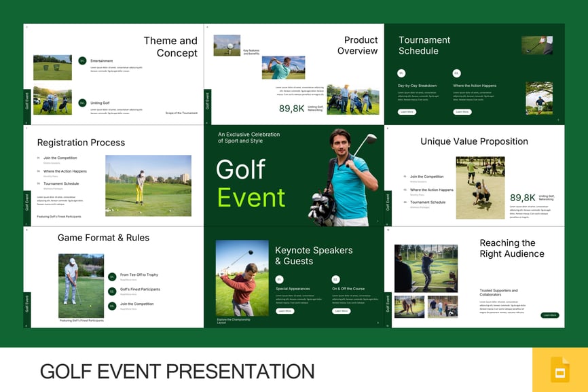Click the golfer photo on Game Format & Rules slide
The image size is (588, 392).
[81, 285]
